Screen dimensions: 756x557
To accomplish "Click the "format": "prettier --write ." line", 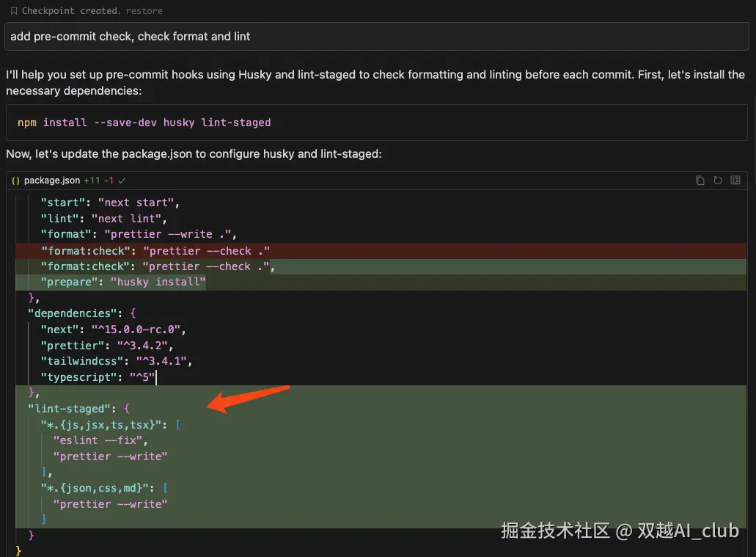I will pyautogui.click(x=139, y=234).
